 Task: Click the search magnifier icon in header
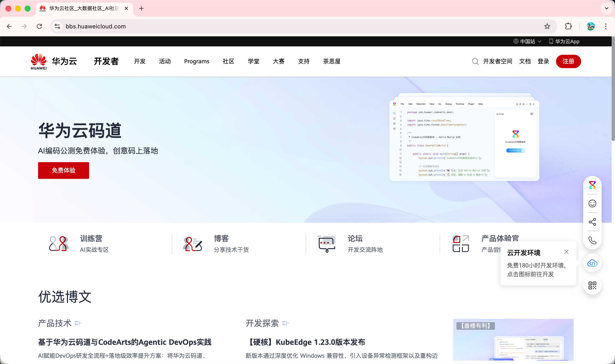475,61
